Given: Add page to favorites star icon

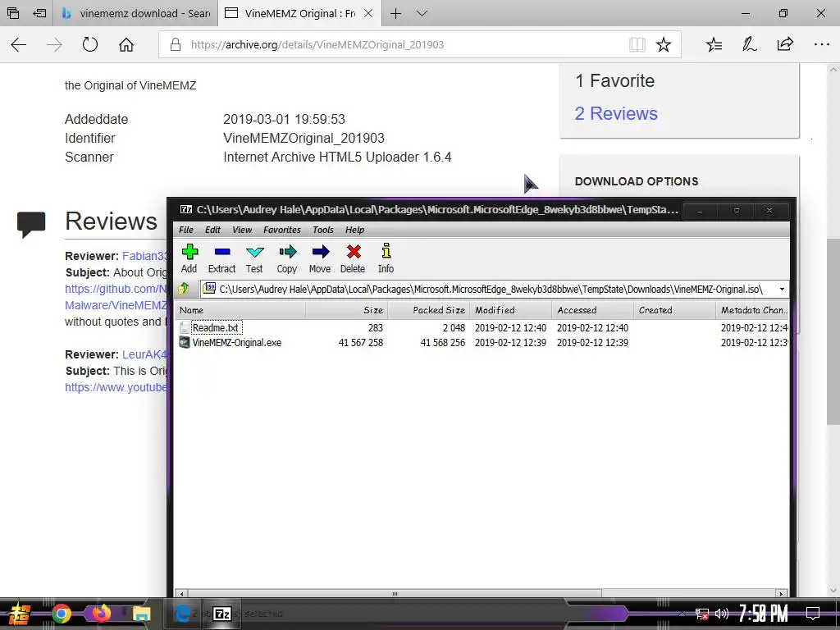Looking at the screenshot, I should (663, 44).
